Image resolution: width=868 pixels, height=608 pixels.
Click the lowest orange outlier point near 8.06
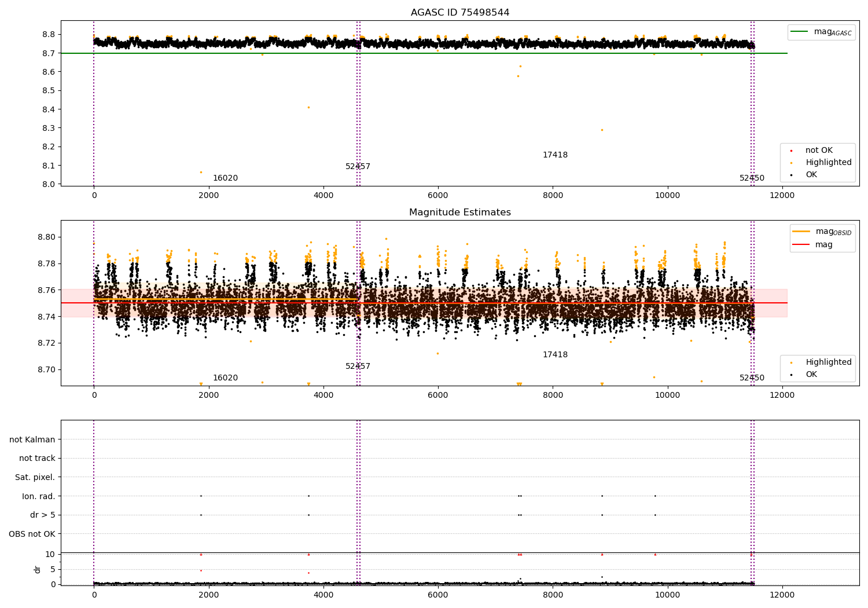[x=201, y=172]
